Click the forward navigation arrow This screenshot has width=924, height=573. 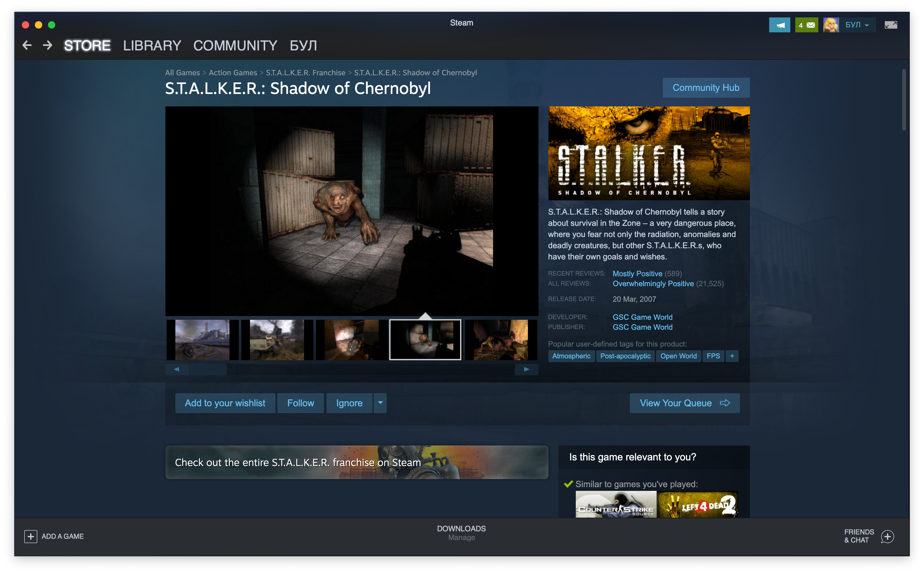pyautogui.click(x=48, y=45)
